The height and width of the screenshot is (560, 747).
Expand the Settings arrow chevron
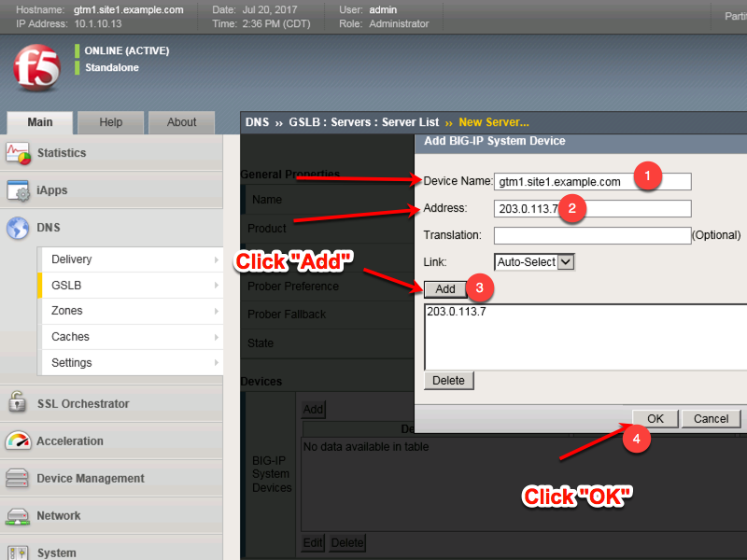[x=217, y=363]
